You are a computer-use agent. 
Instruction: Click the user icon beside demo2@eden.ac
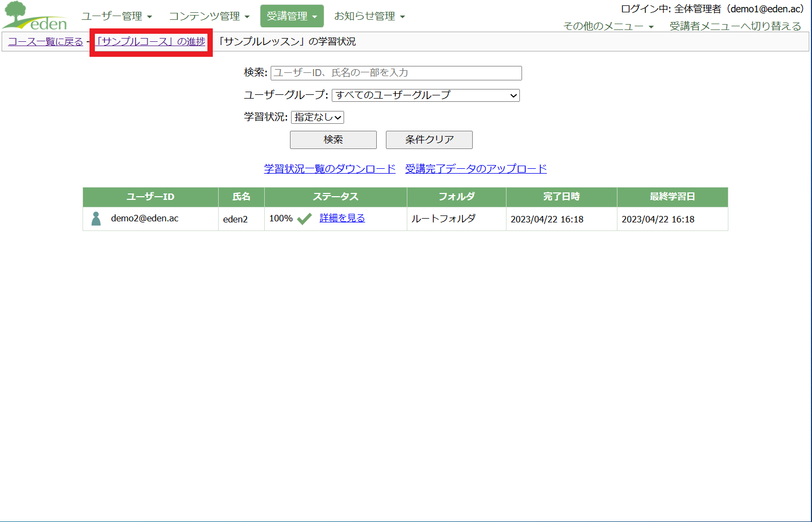tap(96, 219)
